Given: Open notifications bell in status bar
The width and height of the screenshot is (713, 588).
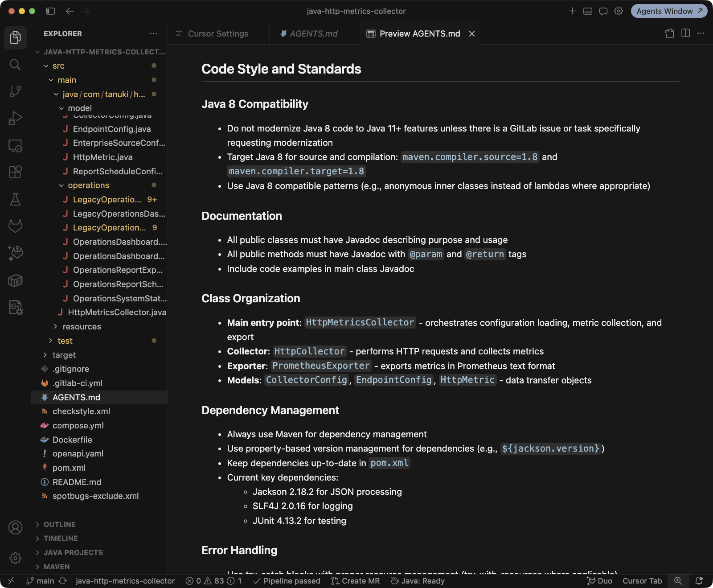Looking at the screenshot, I should pyautogui.click(x=699, y=581).
